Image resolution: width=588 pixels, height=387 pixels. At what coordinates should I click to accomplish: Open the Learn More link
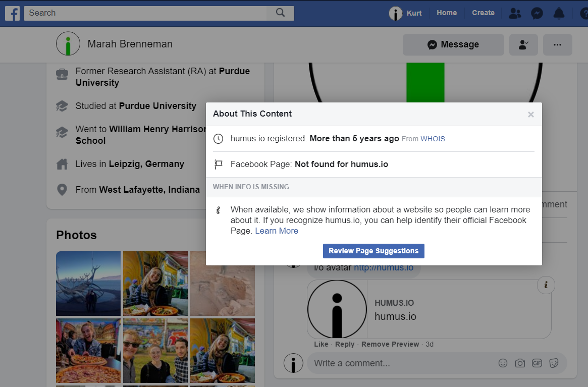(277, 231)
